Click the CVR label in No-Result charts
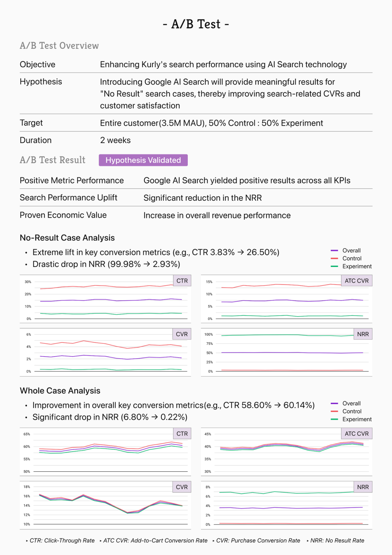The width and height of the screenshot is (392, 555). coord(182,334)
